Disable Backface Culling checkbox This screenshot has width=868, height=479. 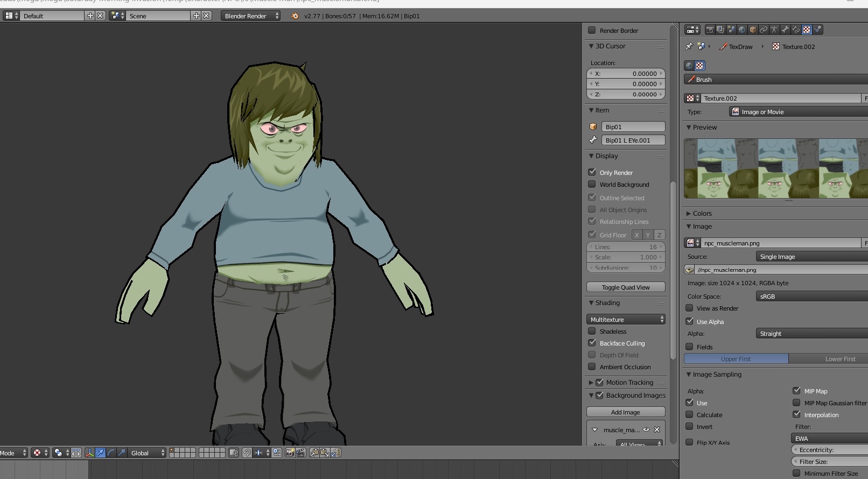click(592, 343)
